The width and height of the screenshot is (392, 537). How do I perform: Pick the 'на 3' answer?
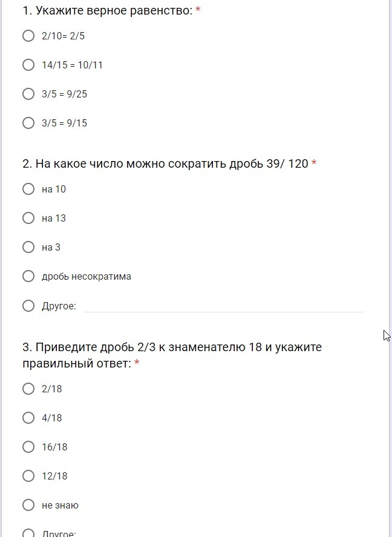pos(28,247)
